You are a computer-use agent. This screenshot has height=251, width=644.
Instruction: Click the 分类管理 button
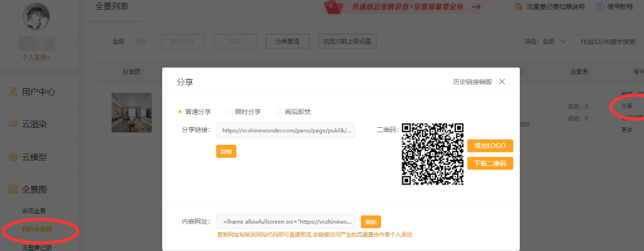pos(288,42)
